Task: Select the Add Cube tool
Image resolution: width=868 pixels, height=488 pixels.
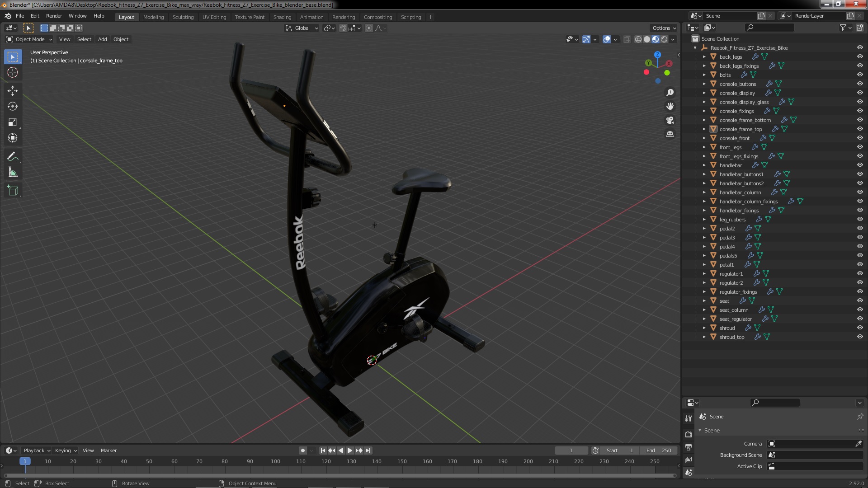Action: 13,191
